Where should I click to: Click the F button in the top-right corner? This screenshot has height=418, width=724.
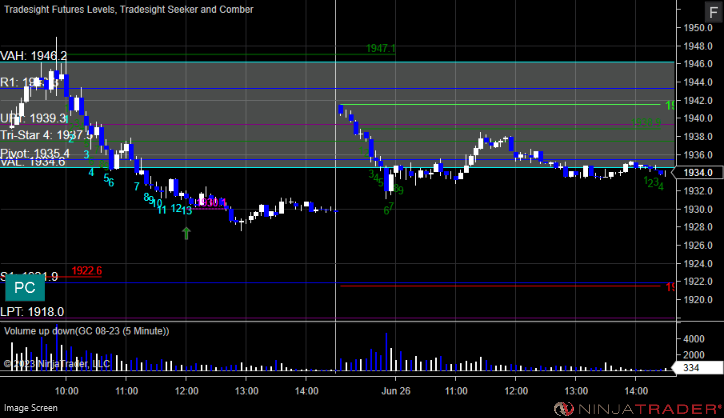click(x=713, y=12)
